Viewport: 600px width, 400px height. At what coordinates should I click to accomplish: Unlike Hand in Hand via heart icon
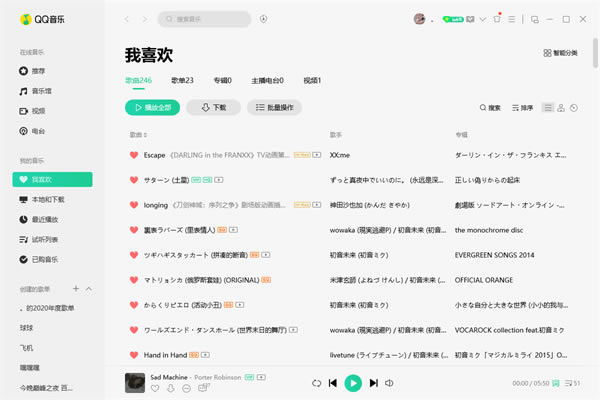coord(134,355)
